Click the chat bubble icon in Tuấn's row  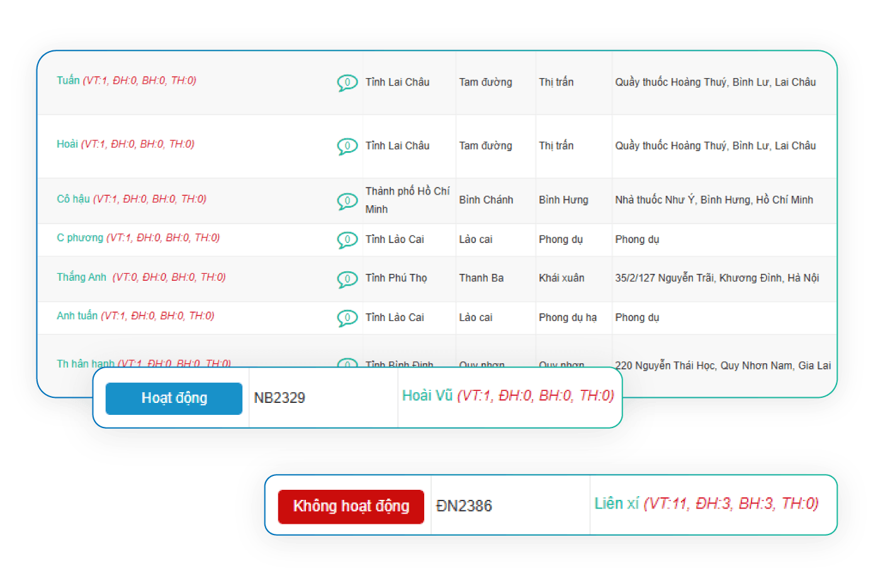(347, 82)
